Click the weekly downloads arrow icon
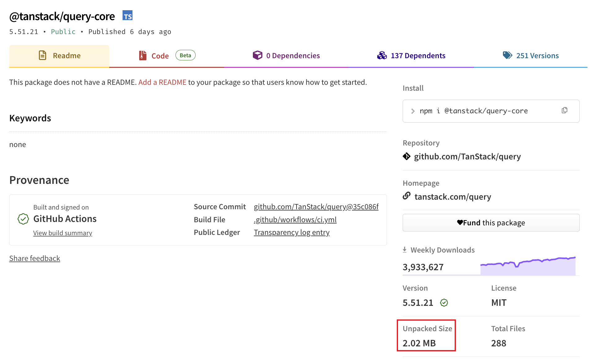 405,250
